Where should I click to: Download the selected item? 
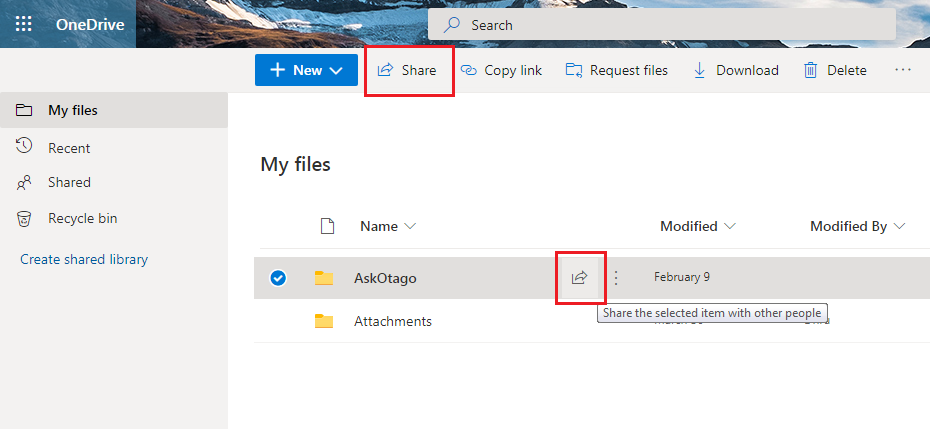click(x=735, y=70)
